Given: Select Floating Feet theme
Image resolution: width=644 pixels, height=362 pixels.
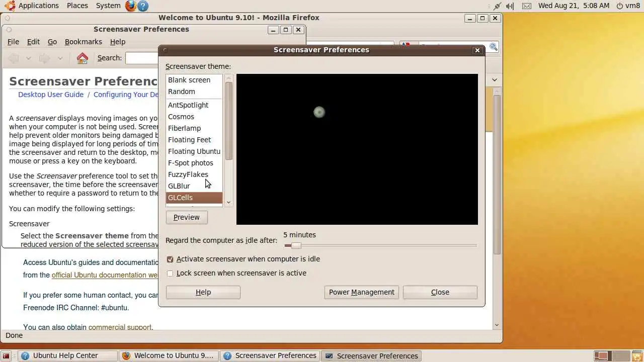Looking at the screenshot, I should 194,140.
